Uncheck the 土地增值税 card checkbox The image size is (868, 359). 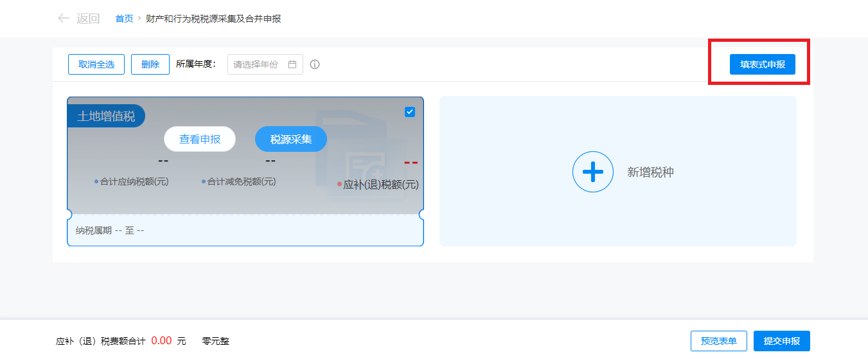tap(410, 112)
